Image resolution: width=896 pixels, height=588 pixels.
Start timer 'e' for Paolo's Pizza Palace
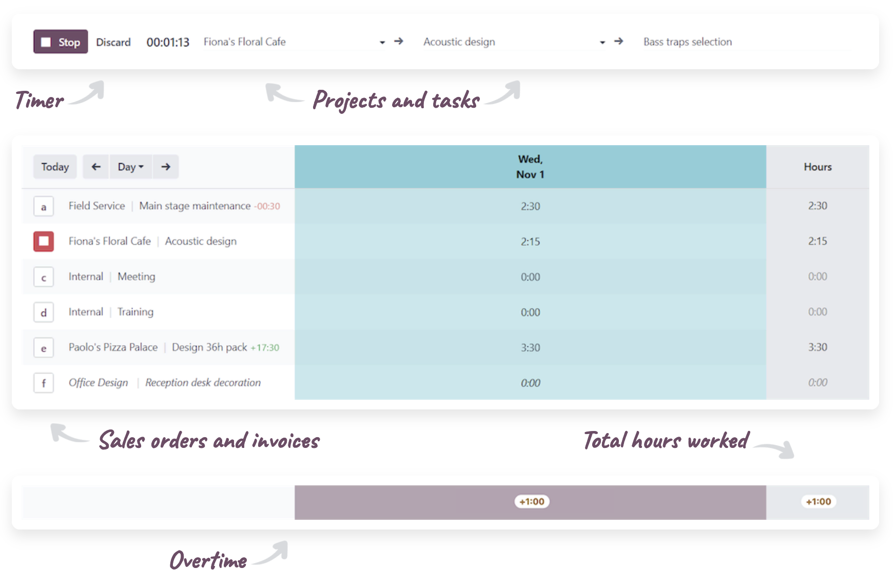pos(44,348)
